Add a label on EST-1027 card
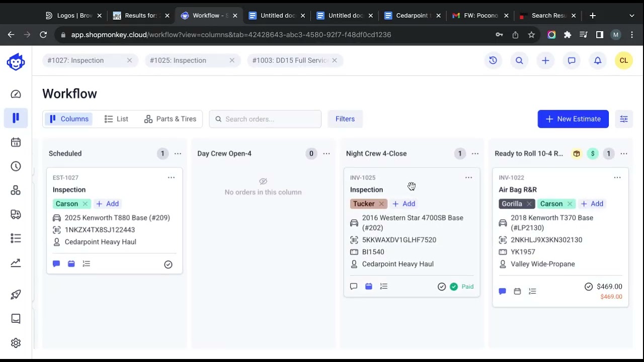This screenshot has height=362, width=644. 107,204
